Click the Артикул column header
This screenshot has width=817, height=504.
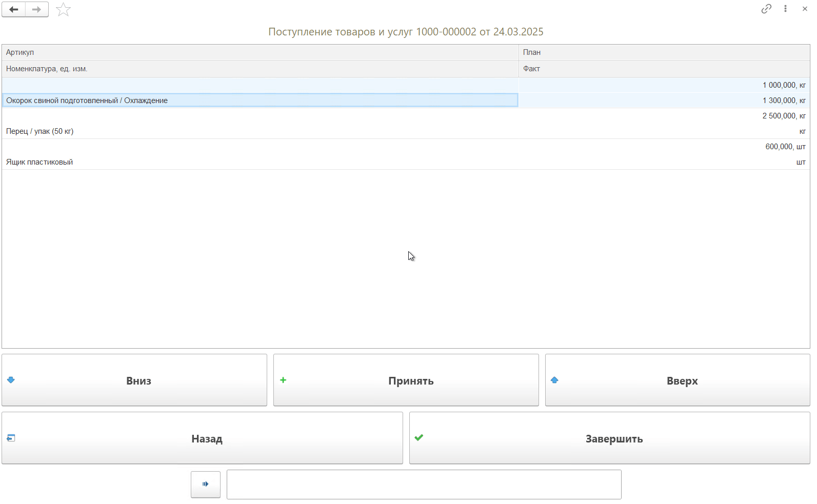point(260,52)
